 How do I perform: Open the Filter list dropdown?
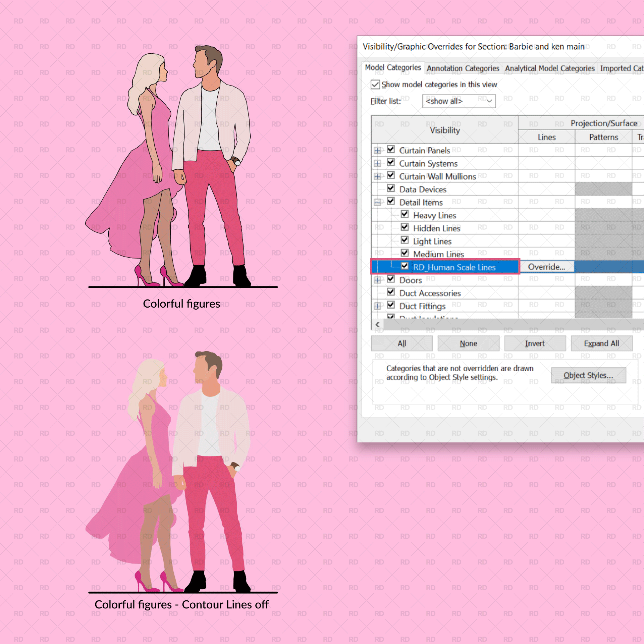coord(489,101)
